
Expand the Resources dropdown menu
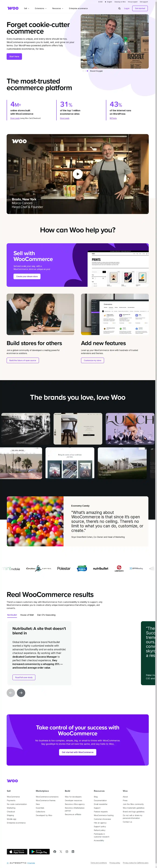[x=58, y=8]
